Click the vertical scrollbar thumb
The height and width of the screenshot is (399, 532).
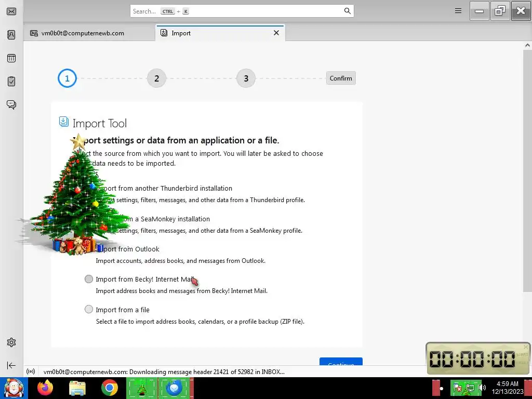tap(527, 170)
